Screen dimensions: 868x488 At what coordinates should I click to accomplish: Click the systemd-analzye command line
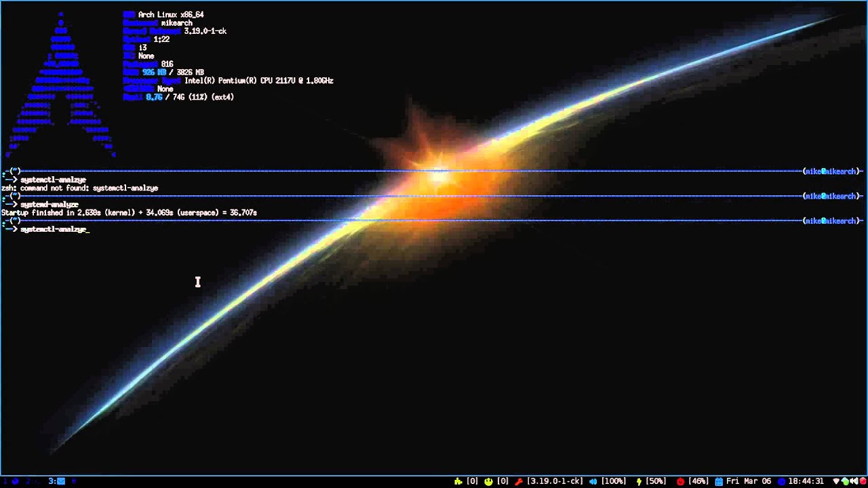tap(50, 204)
